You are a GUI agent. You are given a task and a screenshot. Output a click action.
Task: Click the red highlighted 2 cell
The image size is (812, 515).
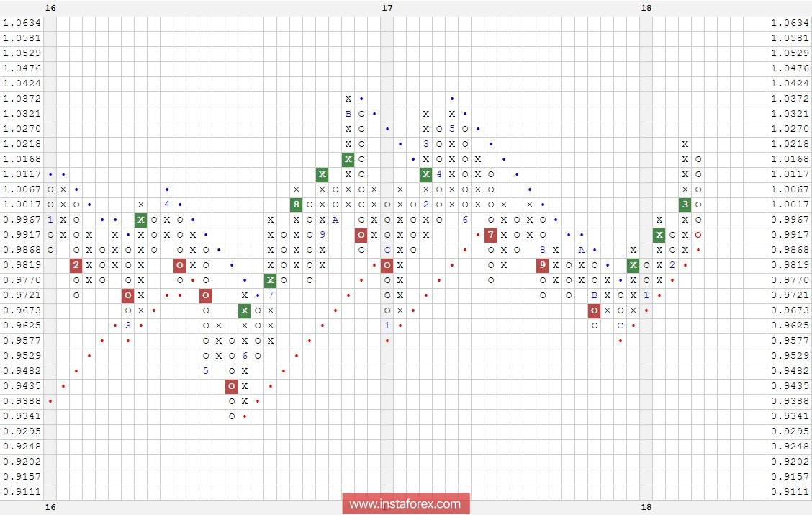coord(76,265)
